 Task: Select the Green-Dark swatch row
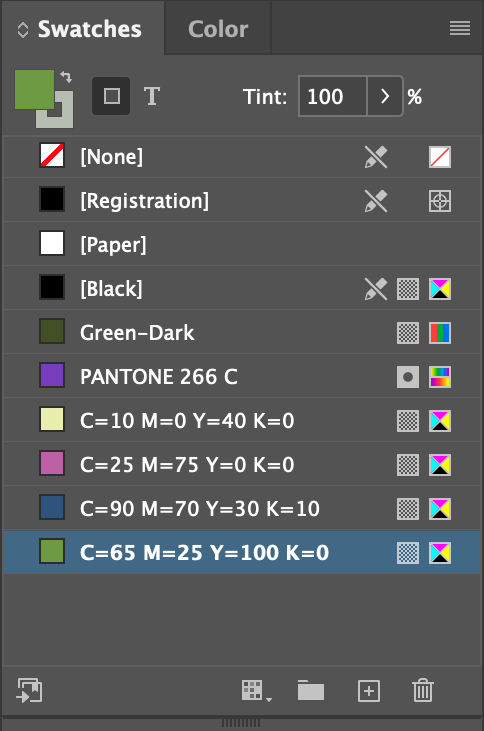242,332
